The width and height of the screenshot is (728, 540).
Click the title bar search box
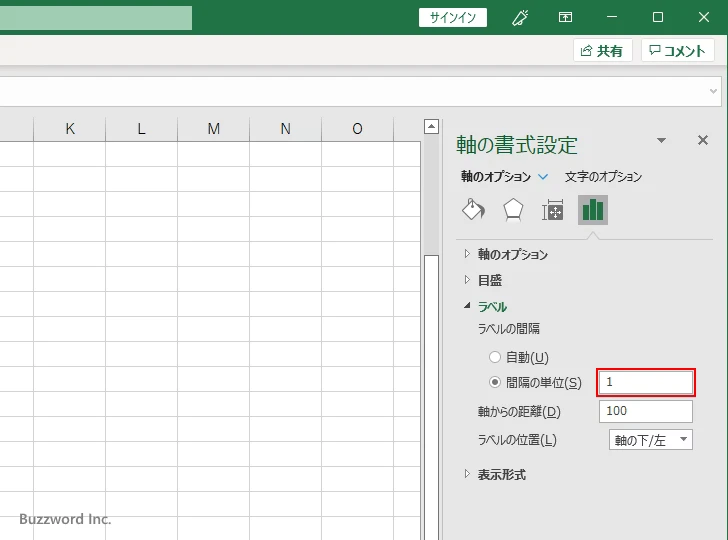click(x=96, y=18)
